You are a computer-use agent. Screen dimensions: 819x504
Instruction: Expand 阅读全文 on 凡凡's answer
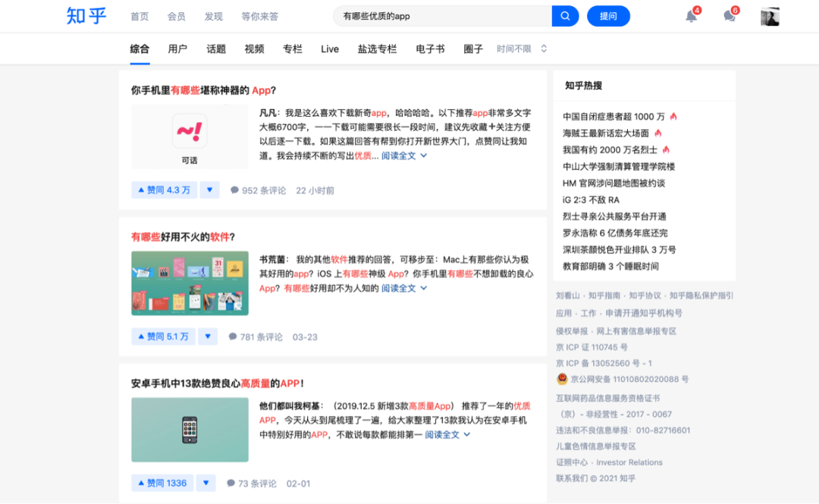[x=403, y=155]
